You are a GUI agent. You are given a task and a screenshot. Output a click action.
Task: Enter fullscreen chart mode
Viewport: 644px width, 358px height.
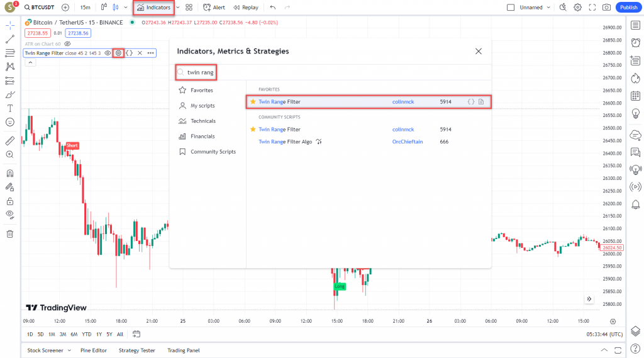click(x=591, y=7)
